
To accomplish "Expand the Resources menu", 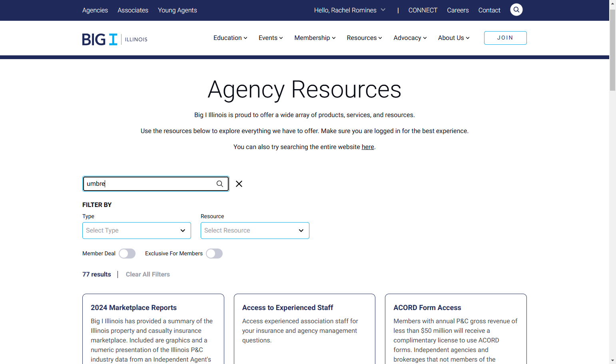I will pyautogui.click(x=365, y=38).
